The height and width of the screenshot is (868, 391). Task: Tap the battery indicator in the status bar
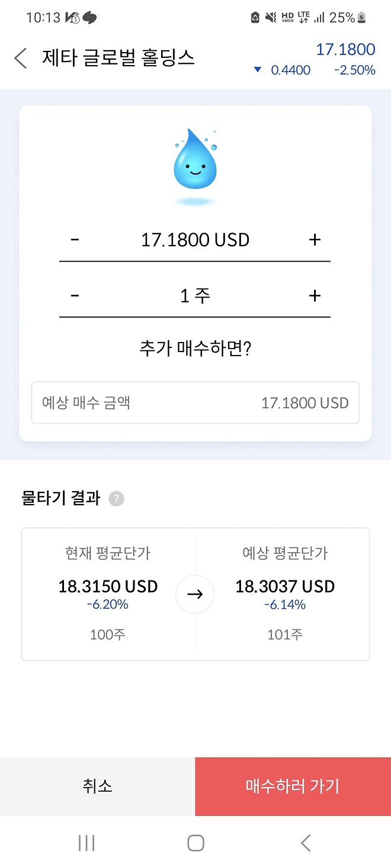coord(361,17)
